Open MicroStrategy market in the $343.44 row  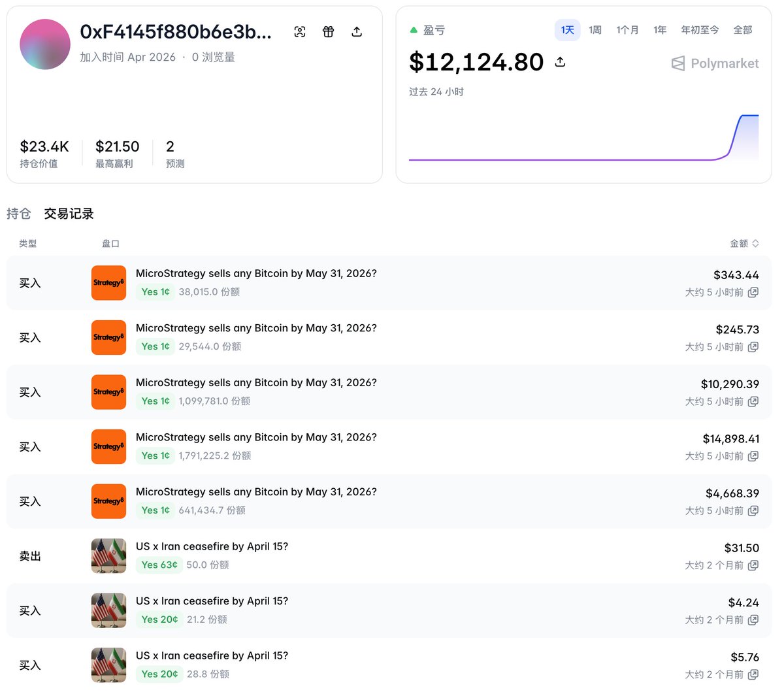(x=256, y=273)
